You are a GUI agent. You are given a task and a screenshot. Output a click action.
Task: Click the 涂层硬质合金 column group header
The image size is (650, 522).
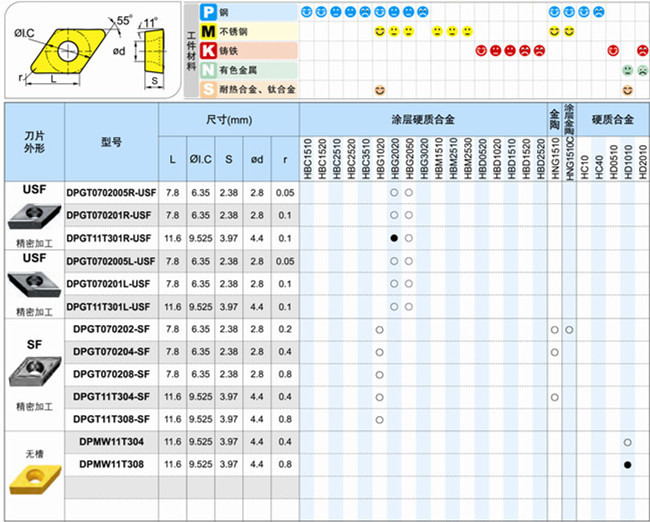(422, 115)
